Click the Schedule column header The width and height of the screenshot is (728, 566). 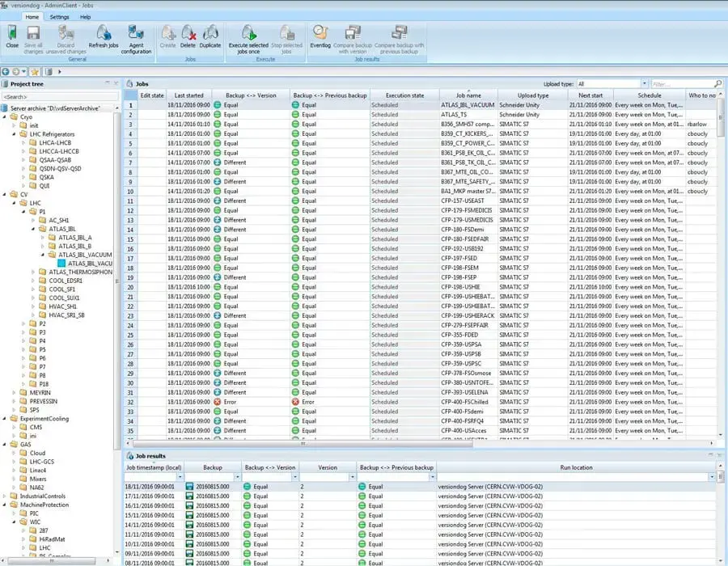[649, 95]
